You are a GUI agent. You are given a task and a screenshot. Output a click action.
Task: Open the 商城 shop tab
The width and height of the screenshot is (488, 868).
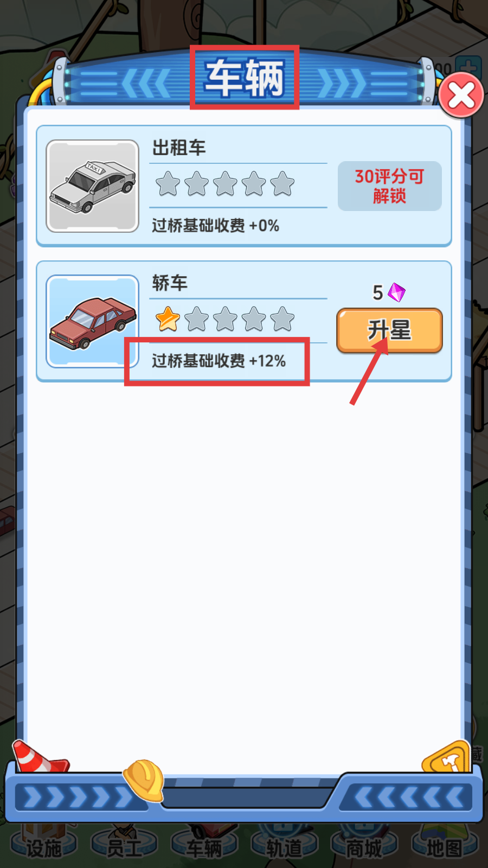[364, 847]
